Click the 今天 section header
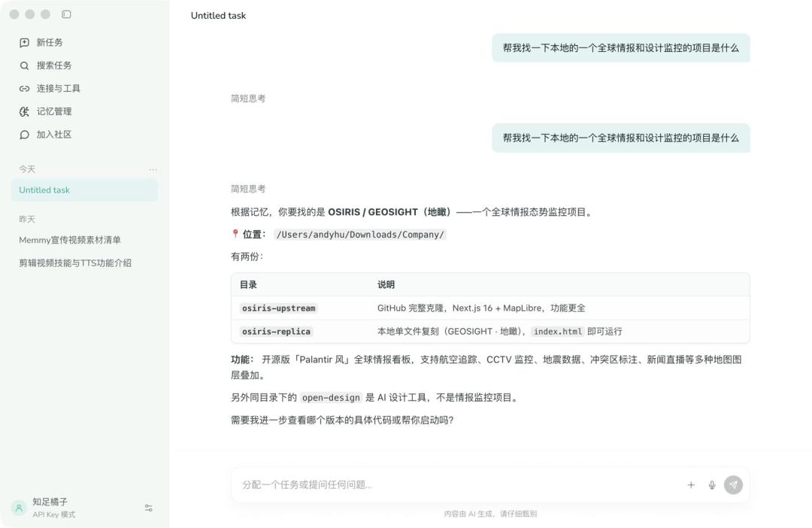Screen dimensions: 812x528 coord(27,169)
